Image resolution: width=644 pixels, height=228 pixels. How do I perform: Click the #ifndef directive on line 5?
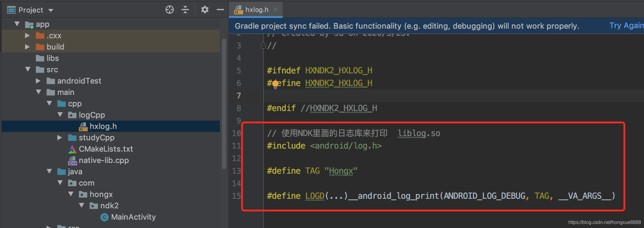[x=283, y=71]
